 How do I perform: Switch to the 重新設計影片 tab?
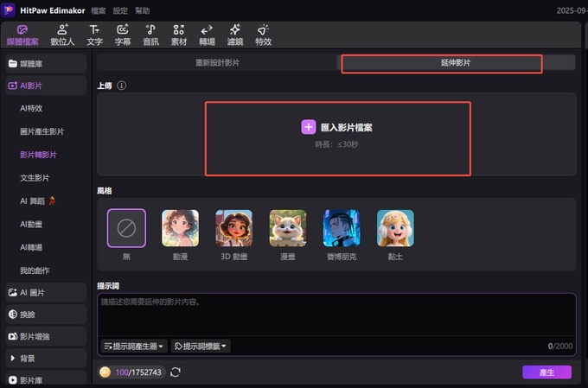[x=215, y=64]
